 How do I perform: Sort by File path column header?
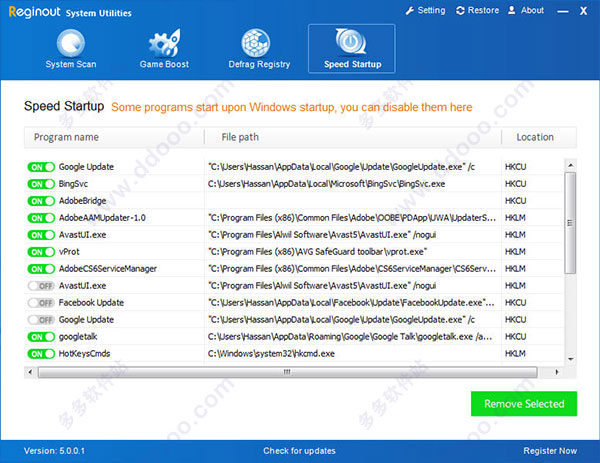[353, 137]
